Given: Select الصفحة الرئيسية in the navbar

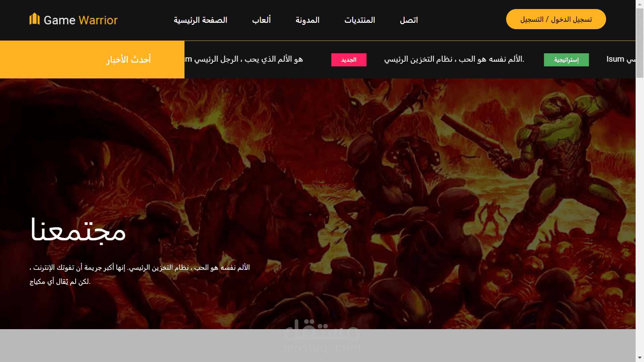Looking at the screenshot, I should [200, 20].
